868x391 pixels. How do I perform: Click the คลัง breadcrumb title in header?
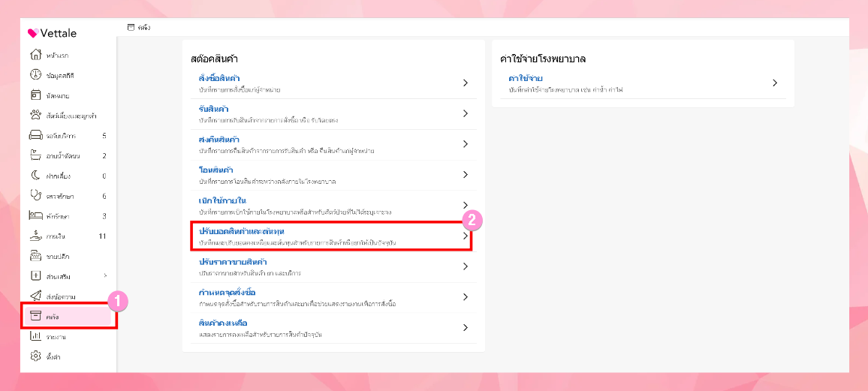point(145,27)
